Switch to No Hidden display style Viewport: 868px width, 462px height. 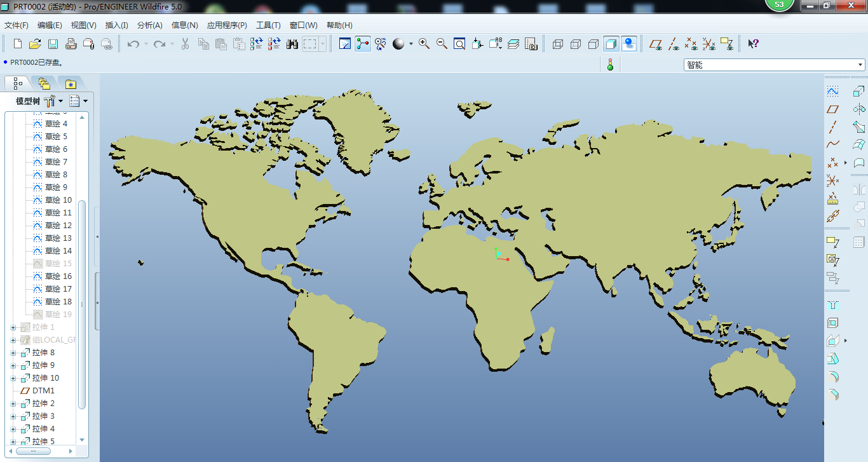(x=593, y=44)
